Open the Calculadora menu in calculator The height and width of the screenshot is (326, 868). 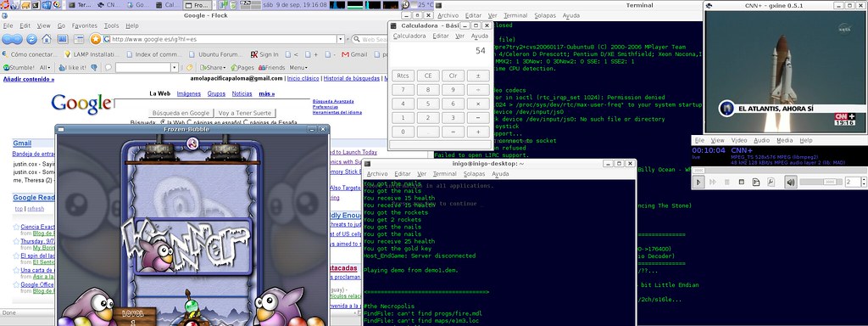409,36
